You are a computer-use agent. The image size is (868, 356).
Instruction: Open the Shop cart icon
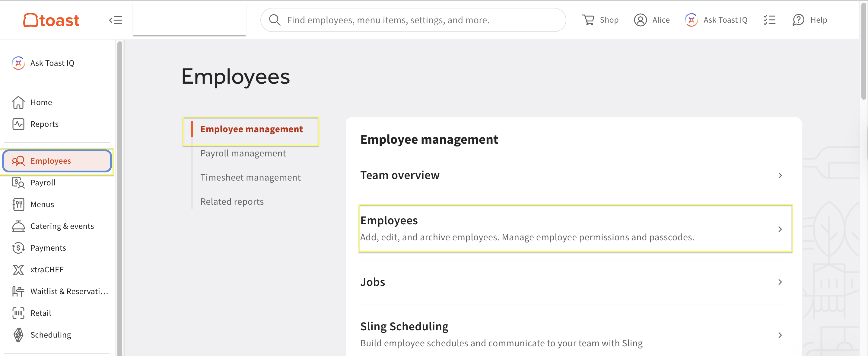(x=588, y=20)
